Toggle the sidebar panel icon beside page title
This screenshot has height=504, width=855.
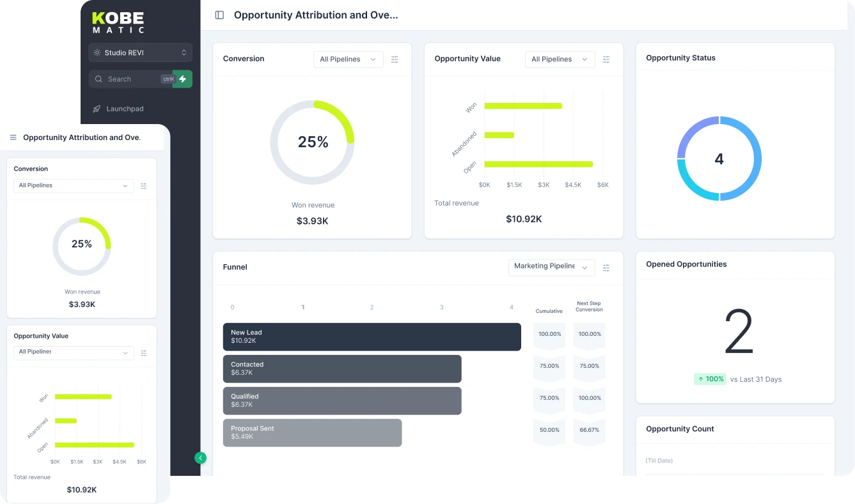click(219, 15)
